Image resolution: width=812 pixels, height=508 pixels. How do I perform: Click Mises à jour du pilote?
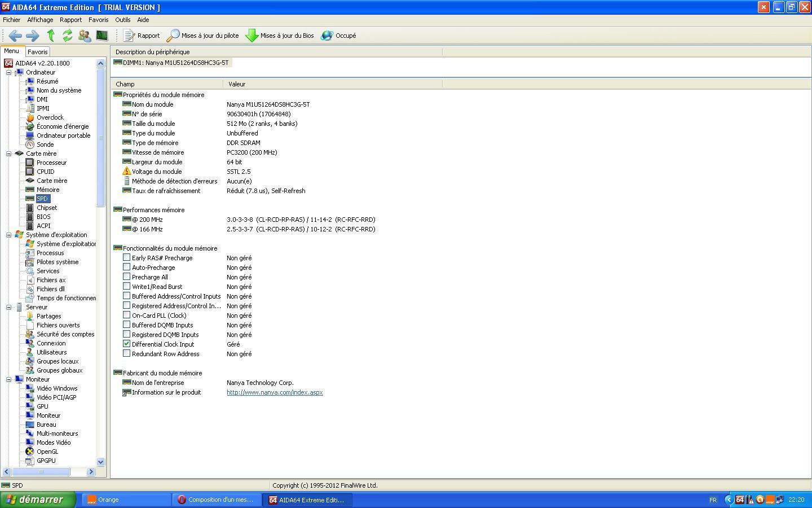[203, 36]
